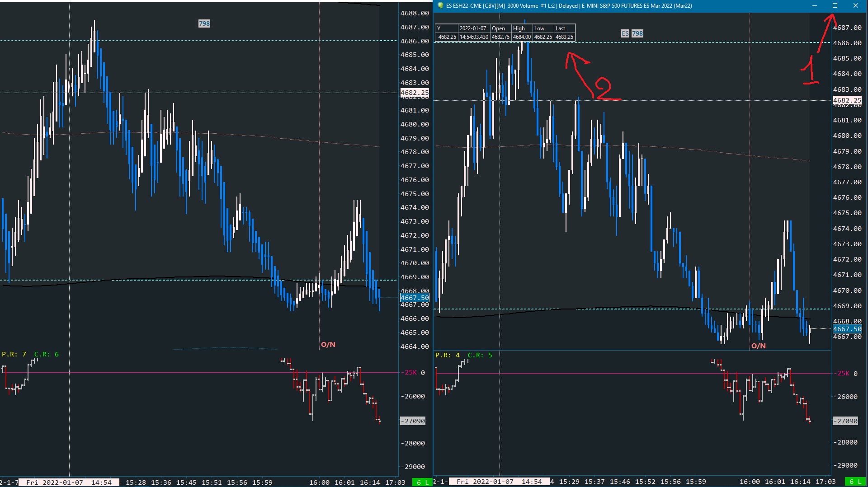Click the globe icon in chart title bar
This screenshot has width=868, height=487.
coord(440,5)
